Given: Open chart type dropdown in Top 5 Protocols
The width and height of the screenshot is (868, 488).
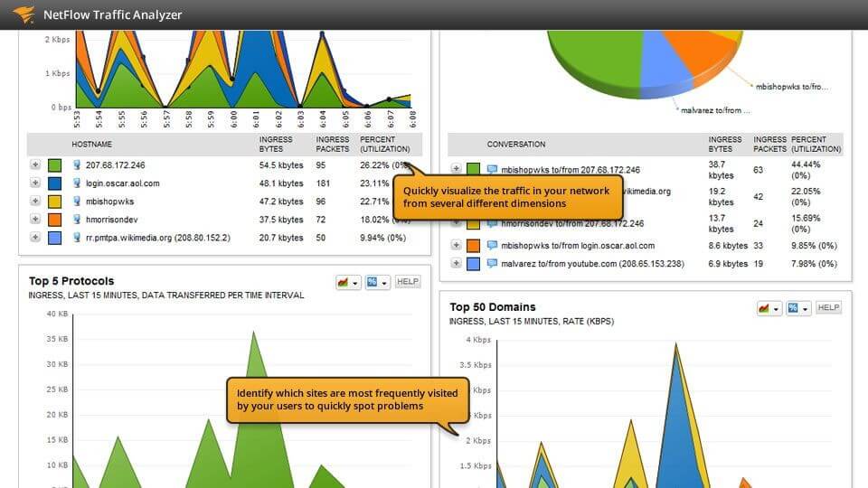Looking at the screenshot, I should click(347, 282).
